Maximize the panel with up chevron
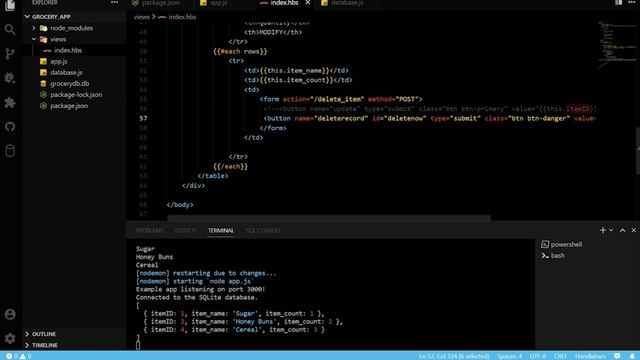Screen dimensions: 640x360 [622, 230]
